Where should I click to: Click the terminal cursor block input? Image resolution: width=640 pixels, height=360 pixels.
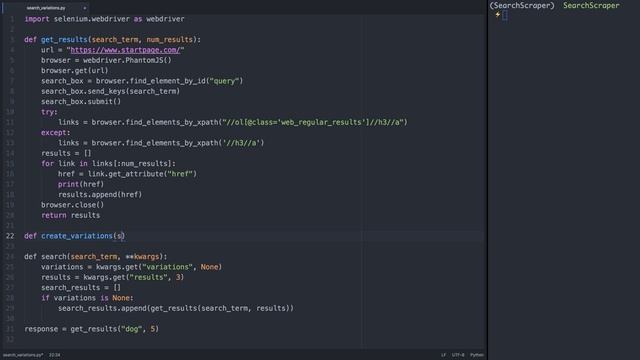(505, 16)
